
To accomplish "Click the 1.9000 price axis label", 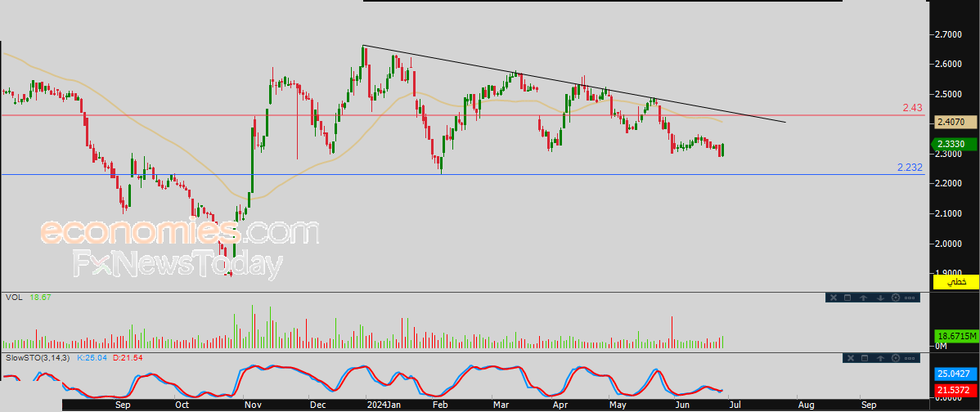I will (x=949, y=273).
